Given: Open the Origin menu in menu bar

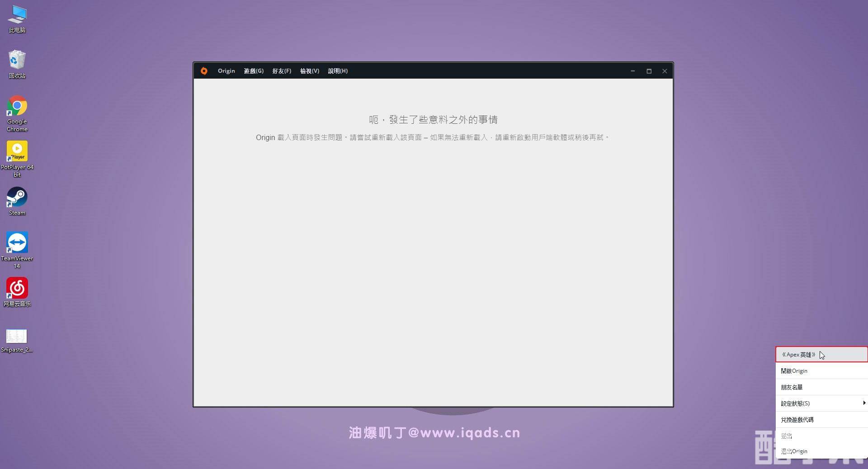Looking at the screenshot, I should click(x=226, y=71).
